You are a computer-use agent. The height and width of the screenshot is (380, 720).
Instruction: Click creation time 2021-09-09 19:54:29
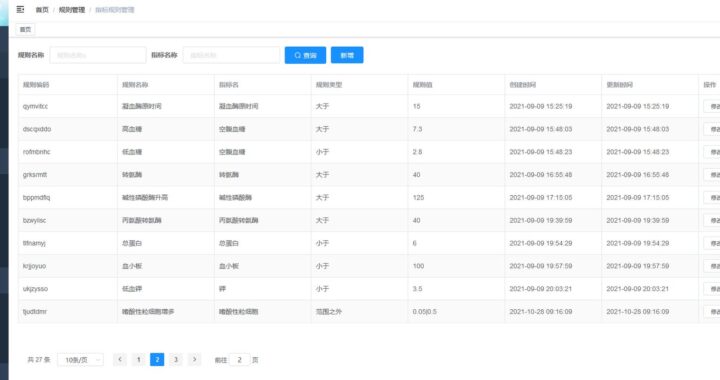(541, 243)
